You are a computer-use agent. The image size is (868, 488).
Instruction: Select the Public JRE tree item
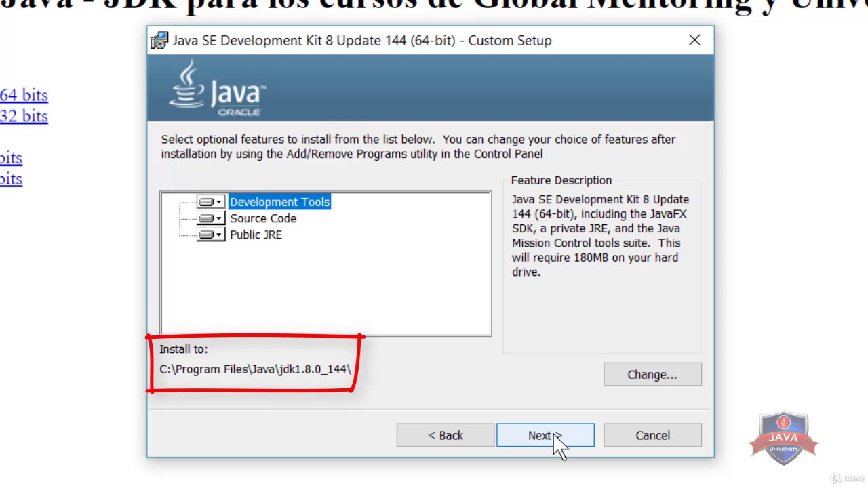(x=256, y=235)
